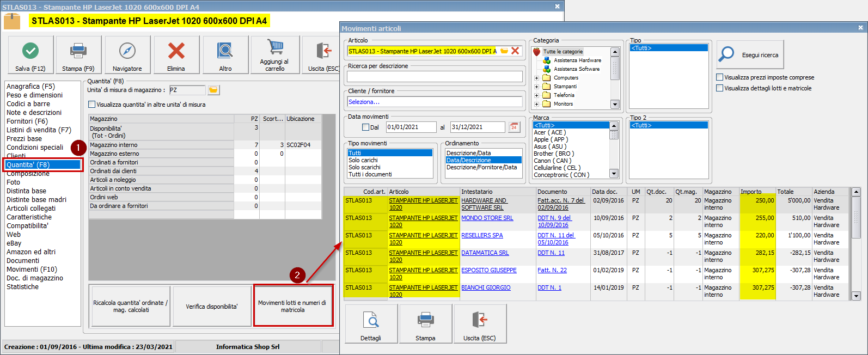868x355 pixels.
Task: Print the article with Stampa (F9)
Action: coord(78,55)
